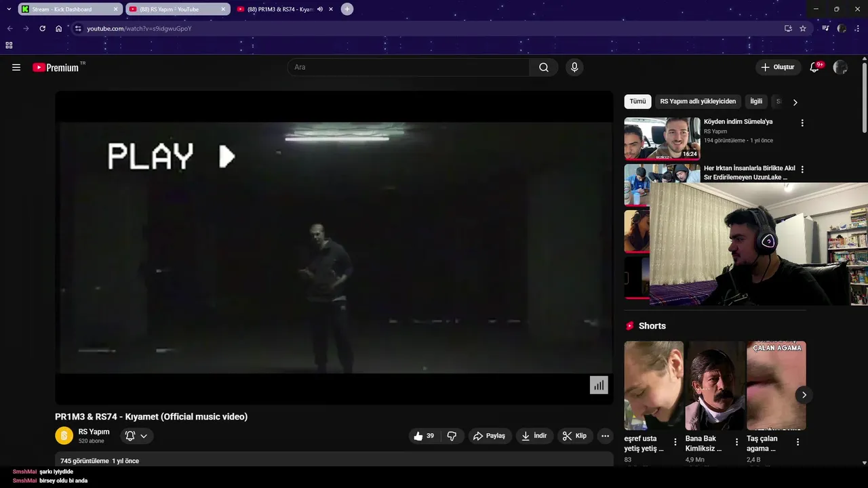This screenshot has height=488, width=868.
Task: Open RS Yapım channel name link
Action: coord(94,432)
